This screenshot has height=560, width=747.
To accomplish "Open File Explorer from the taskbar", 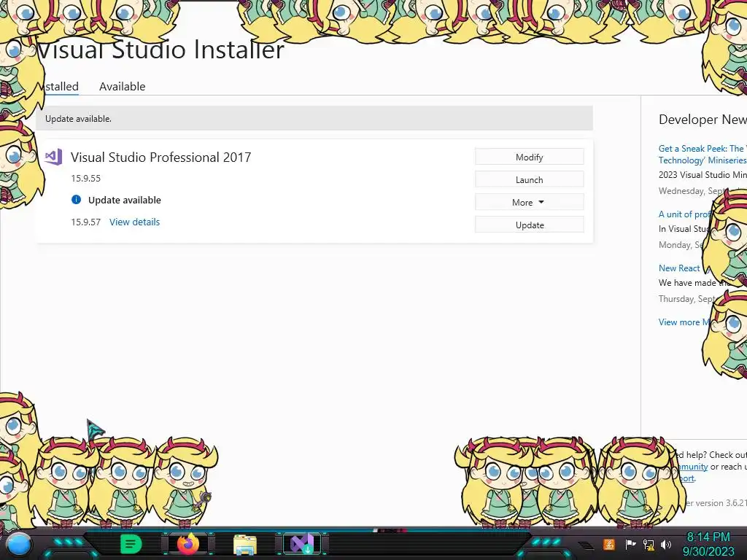I will [x=245, y=545].
